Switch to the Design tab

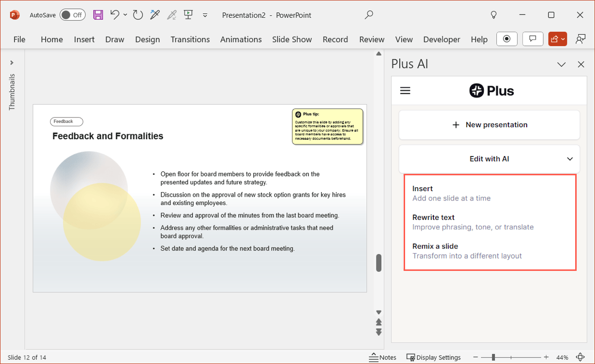tap(147, 39)
